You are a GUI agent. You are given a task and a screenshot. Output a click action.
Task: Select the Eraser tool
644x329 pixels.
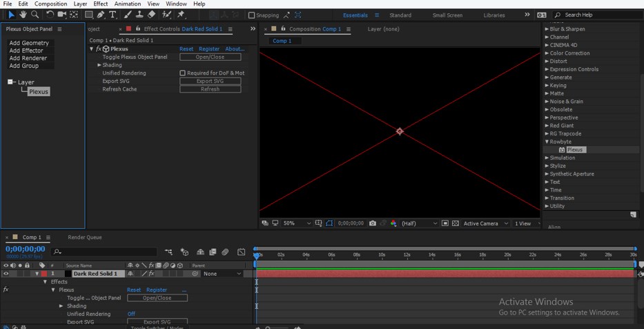152,15
